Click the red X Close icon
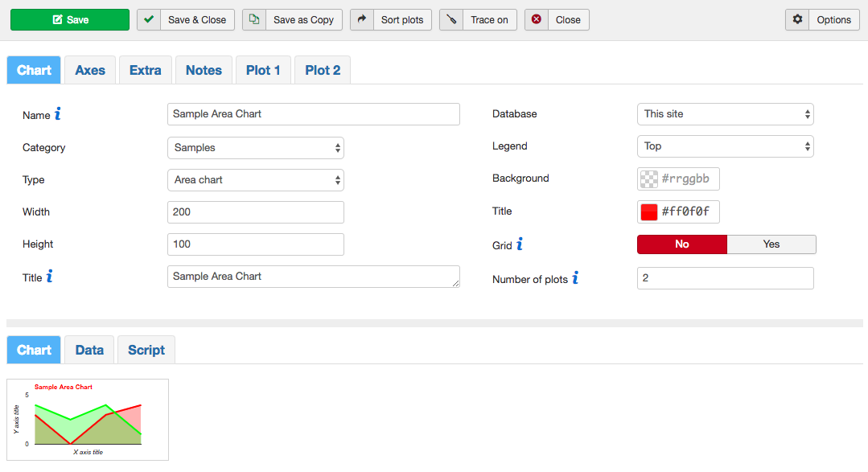Viewport: 868px width, 472px height. 537,20
